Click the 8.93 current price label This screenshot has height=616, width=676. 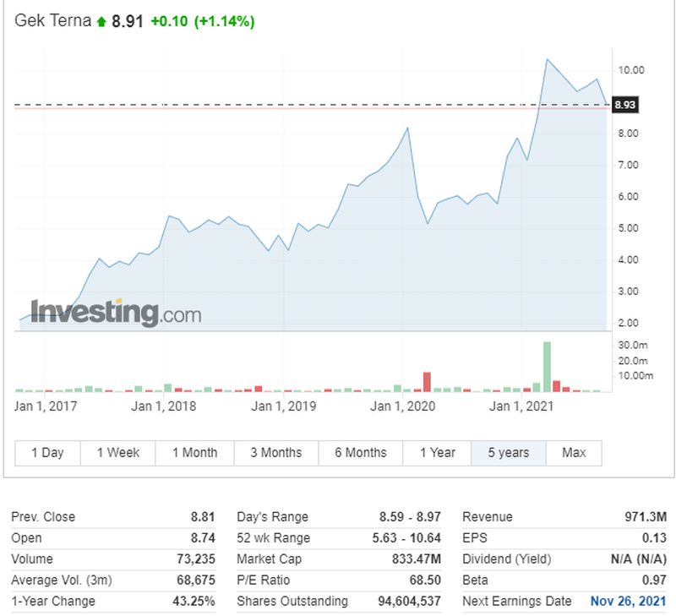(x=624, y=105)
